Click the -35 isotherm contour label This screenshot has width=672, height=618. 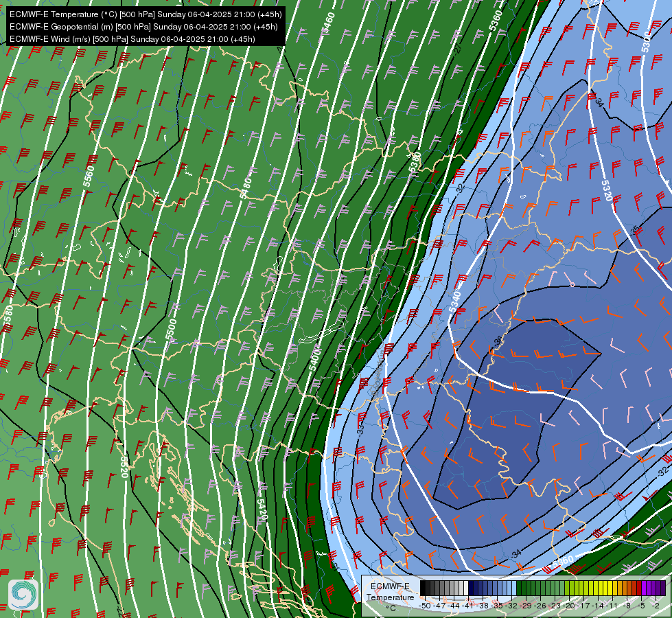point(636,230)
